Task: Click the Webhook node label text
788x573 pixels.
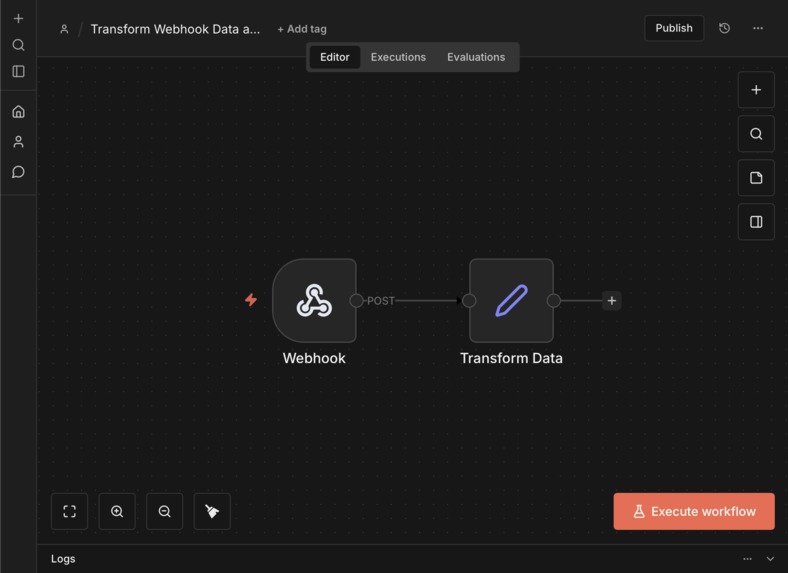Action: (314, 358)
